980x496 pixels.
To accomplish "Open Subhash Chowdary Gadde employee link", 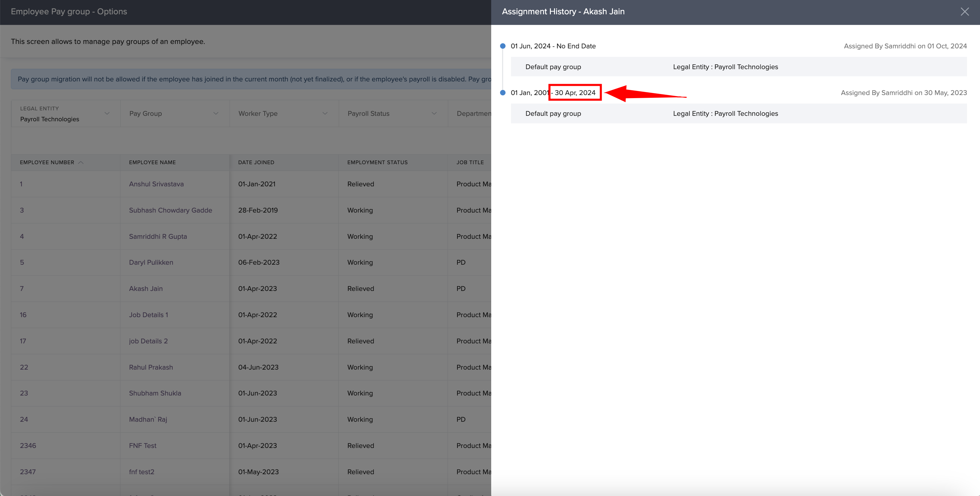I will tap(171, 210).
